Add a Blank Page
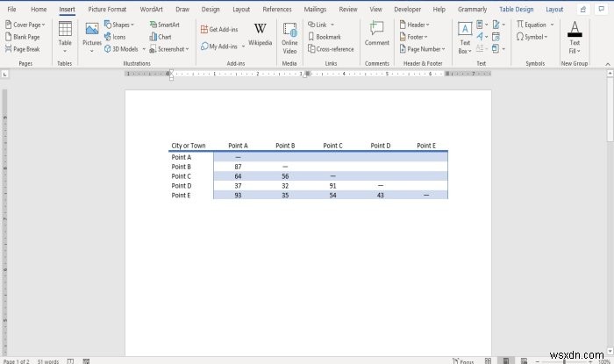The height and width of the screenshot is (364, 614). point(22,37)
